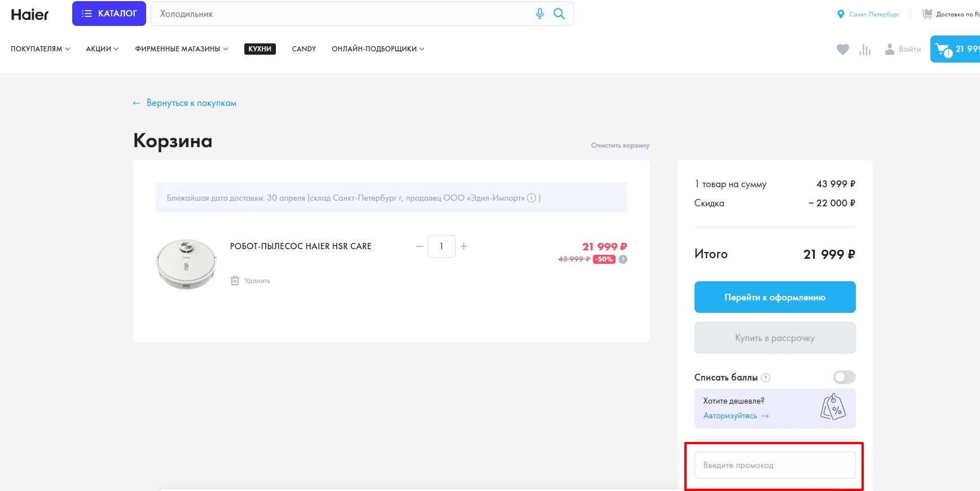
Task: Open the cart button in header
Action: coord(955,49)
